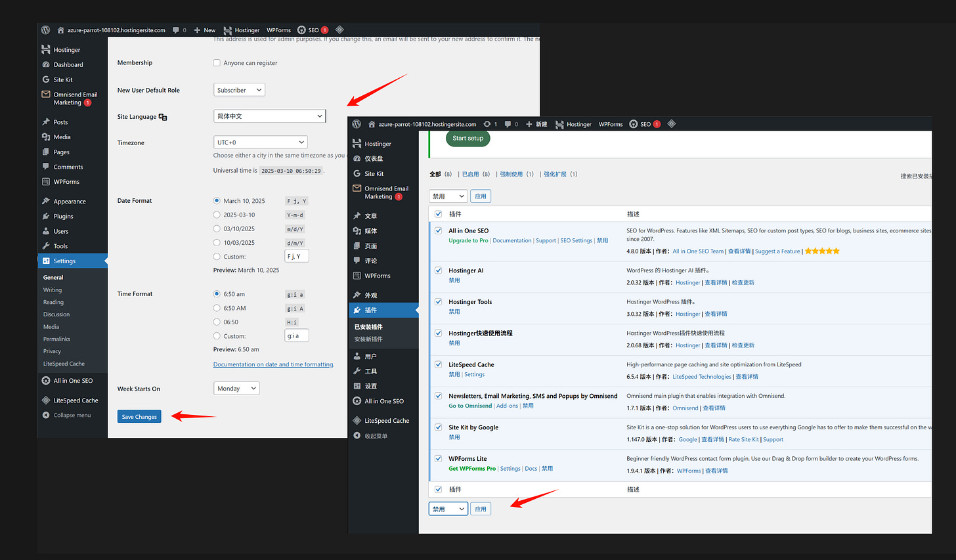Open Dashboard in the left window's sidebar
The width and height of the screenshot is (956, 560).
click(x=68, y=64)
